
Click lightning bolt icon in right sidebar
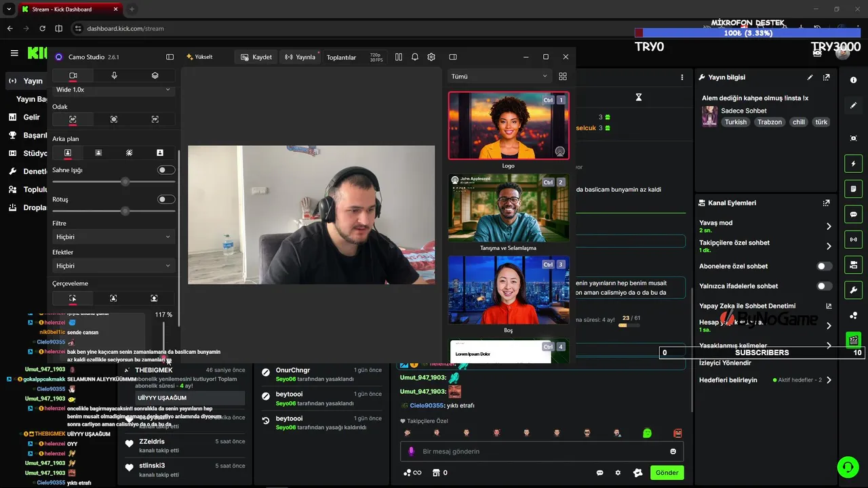point(853,163)
